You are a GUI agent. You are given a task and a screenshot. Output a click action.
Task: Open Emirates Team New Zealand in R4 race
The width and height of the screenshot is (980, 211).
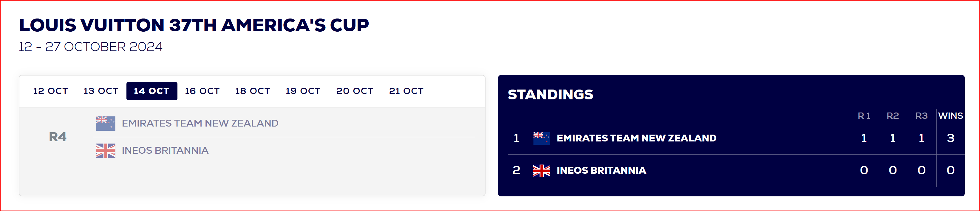[x=200, y=123]
